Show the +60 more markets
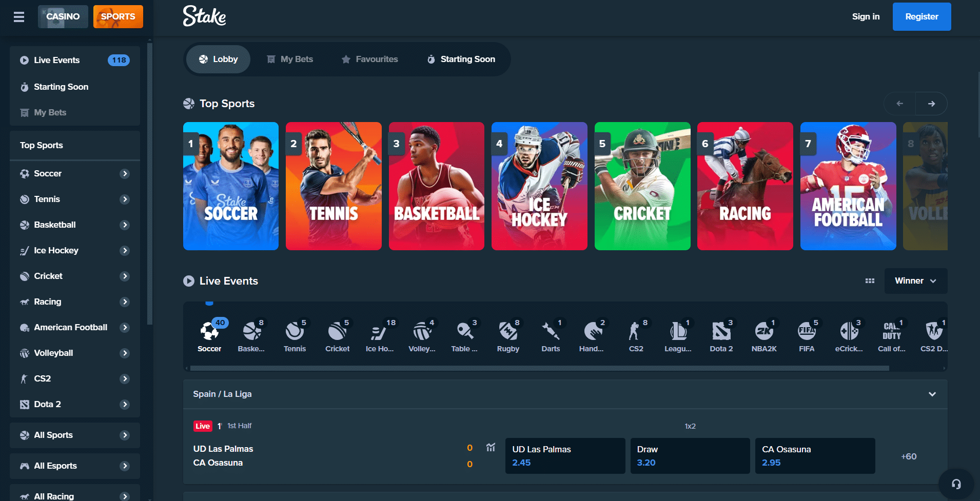This screenshot has width=980, height=501. coord(909,456)
